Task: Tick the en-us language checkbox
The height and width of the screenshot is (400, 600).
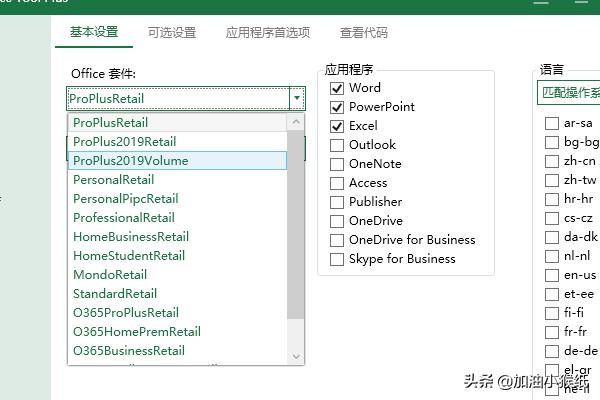Action: 552,275
